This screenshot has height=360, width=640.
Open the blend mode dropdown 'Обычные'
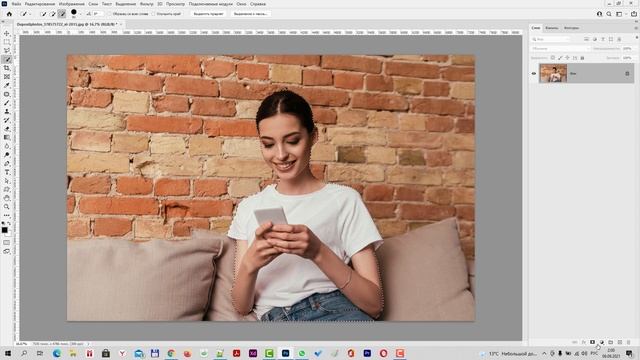pyautogui.click(x=560, y=49)
